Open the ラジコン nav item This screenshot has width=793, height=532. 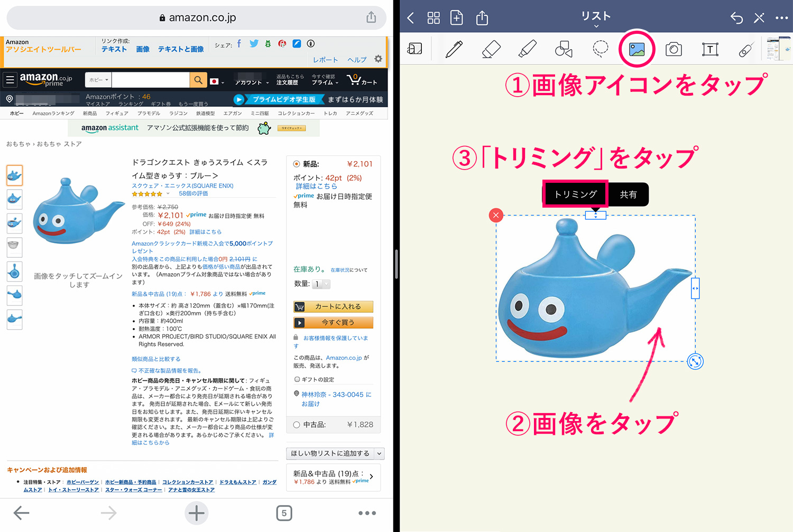(x=178, y=113)
